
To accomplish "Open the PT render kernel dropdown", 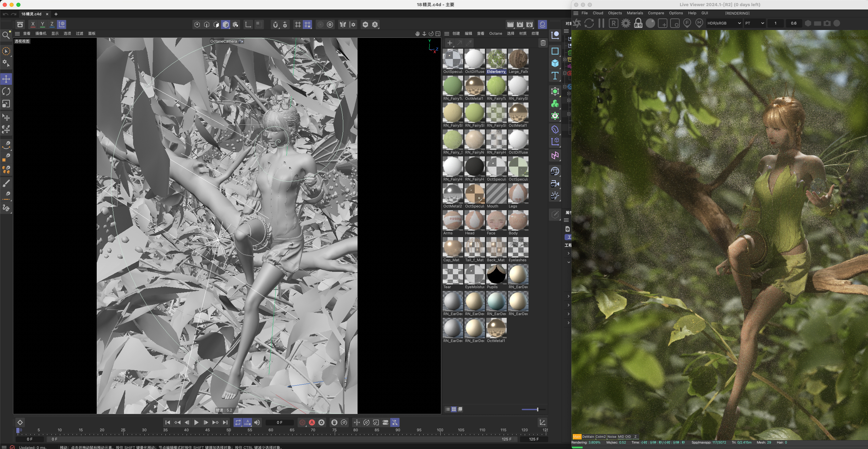I will (755, 23).
